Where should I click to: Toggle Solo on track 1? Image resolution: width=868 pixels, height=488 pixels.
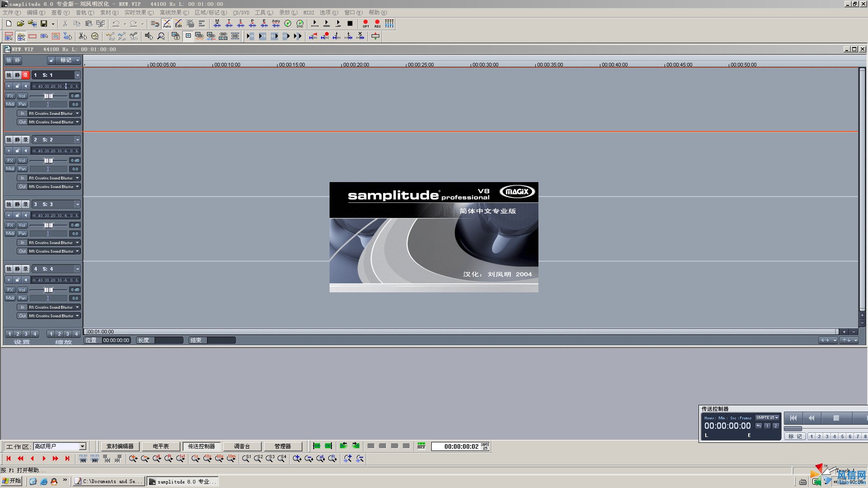pos(9,75)
